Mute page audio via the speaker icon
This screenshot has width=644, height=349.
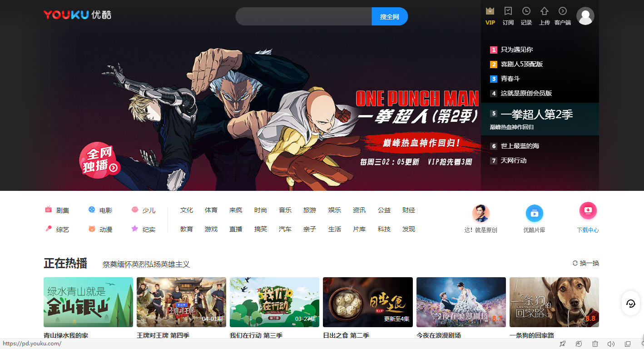610,344
